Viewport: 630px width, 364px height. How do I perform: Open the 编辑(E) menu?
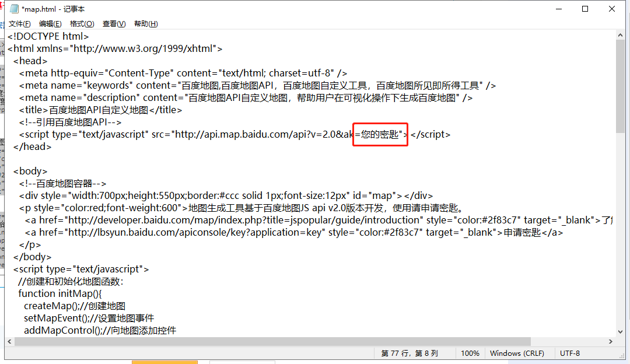click(x=50, y=24)
